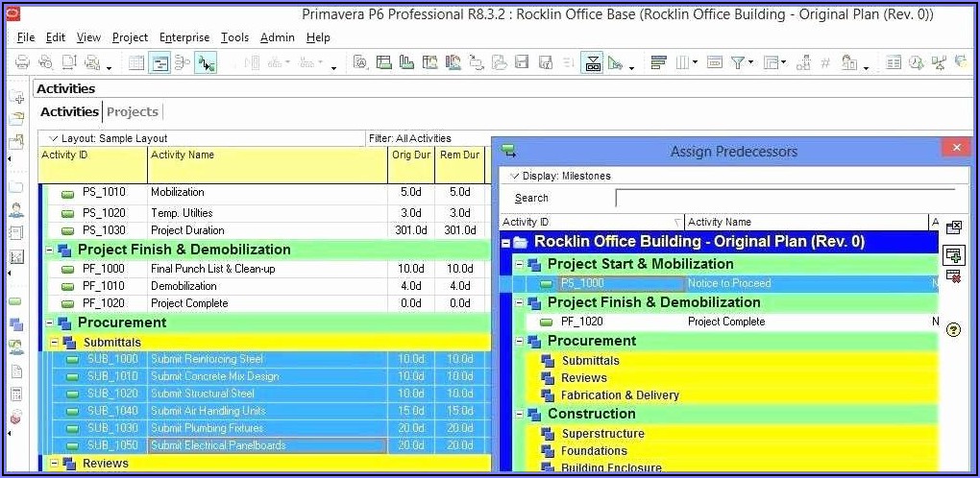Click the Assign button with green plus
Screen dimensions: 980x478
953,254
